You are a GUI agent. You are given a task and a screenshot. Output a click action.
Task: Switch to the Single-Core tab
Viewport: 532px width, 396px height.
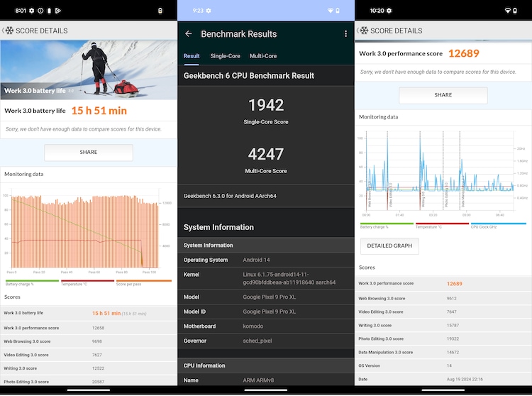pos(225,56)
